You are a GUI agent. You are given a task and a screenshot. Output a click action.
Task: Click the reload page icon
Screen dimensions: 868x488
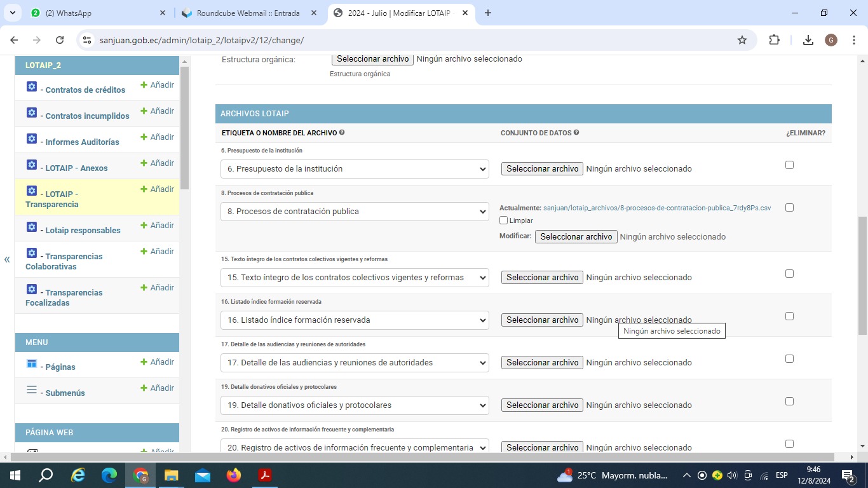60,40
